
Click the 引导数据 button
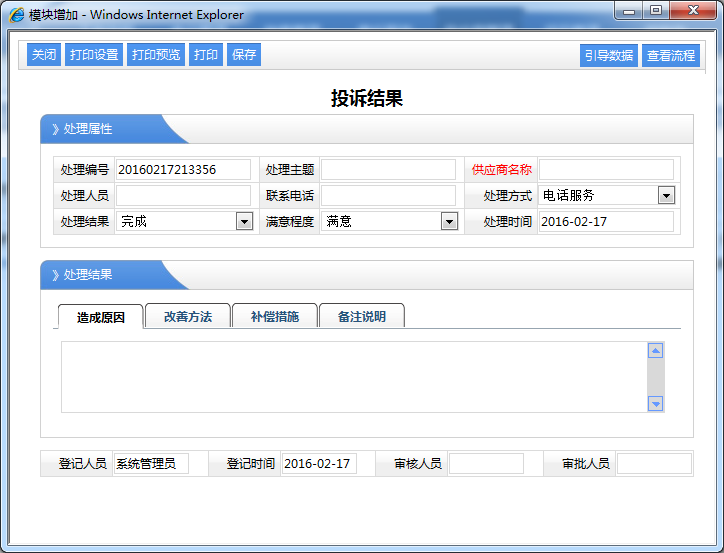(x=608, y=56)
